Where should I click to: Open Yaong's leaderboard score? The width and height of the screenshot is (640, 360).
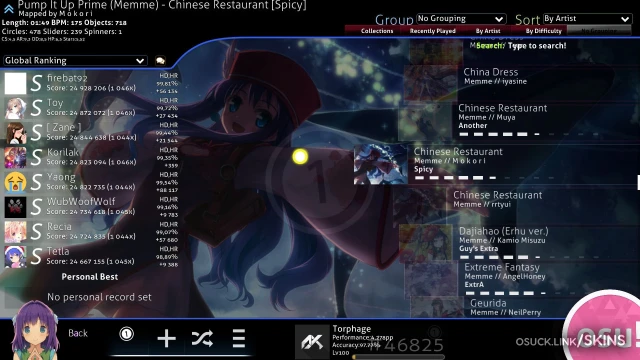click(91, 182)
